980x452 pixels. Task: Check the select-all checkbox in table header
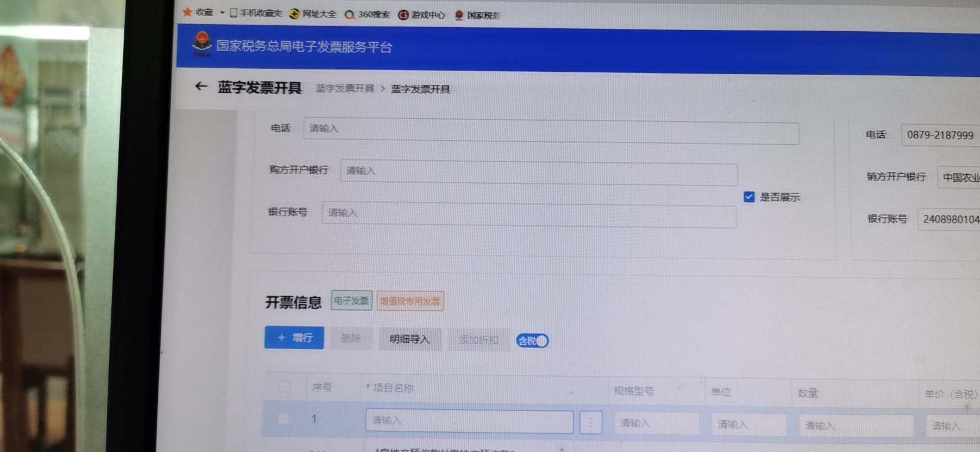[284, 387]
